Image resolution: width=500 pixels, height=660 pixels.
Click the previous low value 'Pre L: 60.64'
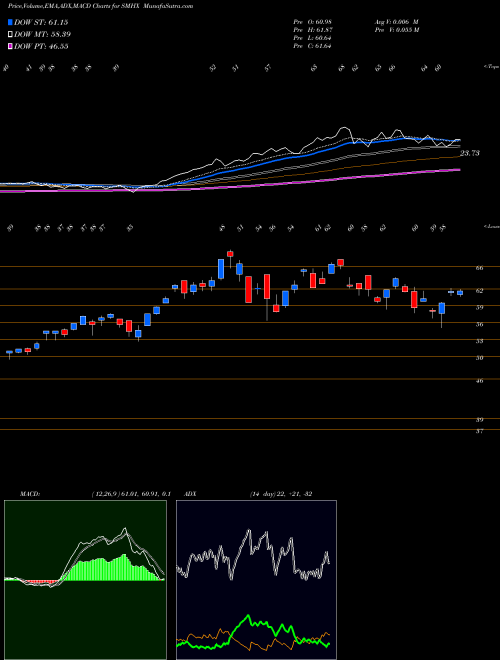coord(312,38)
